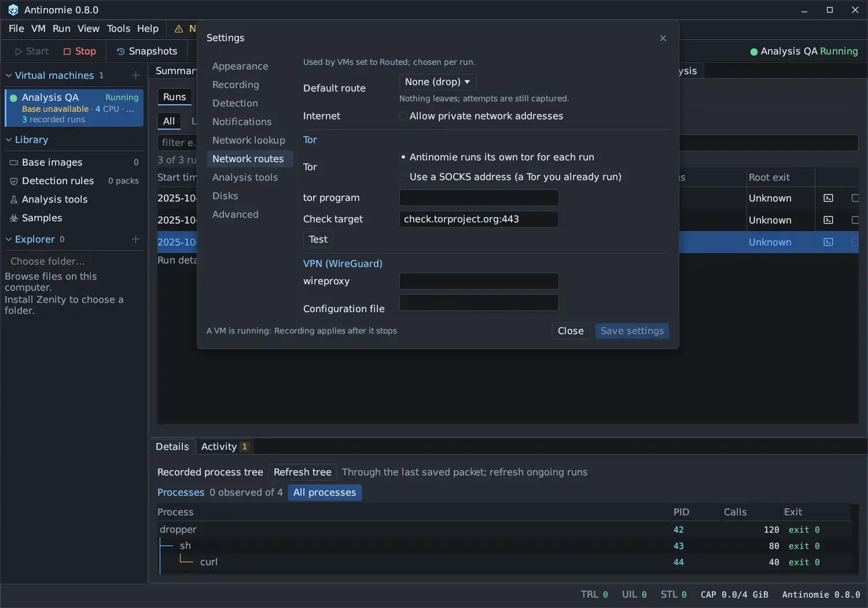Collapse the Virtual machines section
Screen dimensions: 868x608
click(x=9, y=75)
